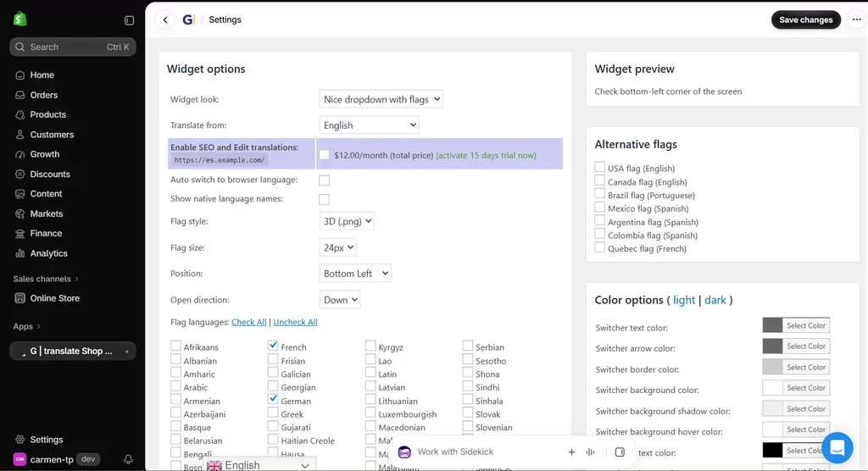868x471 pixels.
Task: Click the Finance bank icon
Action: pos(20,234)
